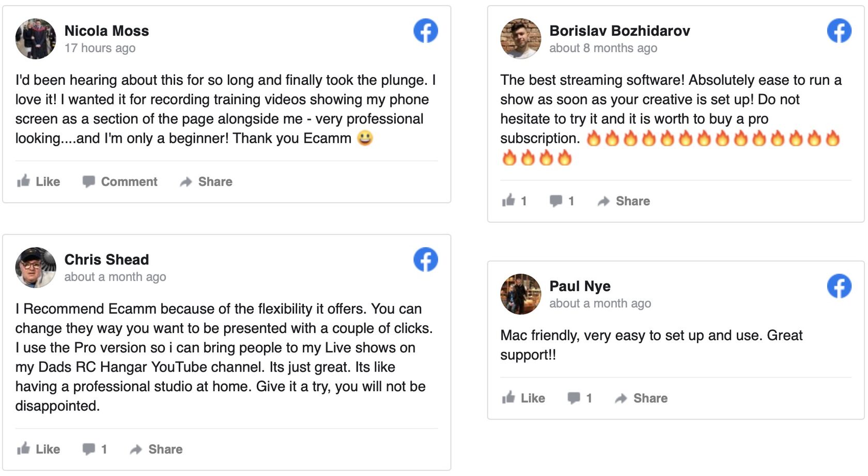Share Chris Shead's review
The height and width of the screenshot is (476, 868).
(156, 449)
